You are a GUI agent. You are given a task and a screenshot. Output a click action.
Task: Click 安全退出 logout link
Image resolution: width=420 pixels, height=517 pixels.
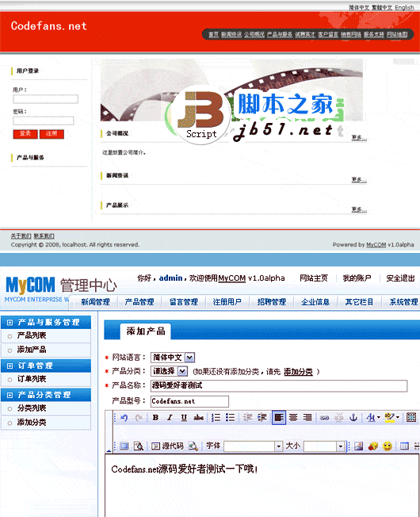(400, 278)
